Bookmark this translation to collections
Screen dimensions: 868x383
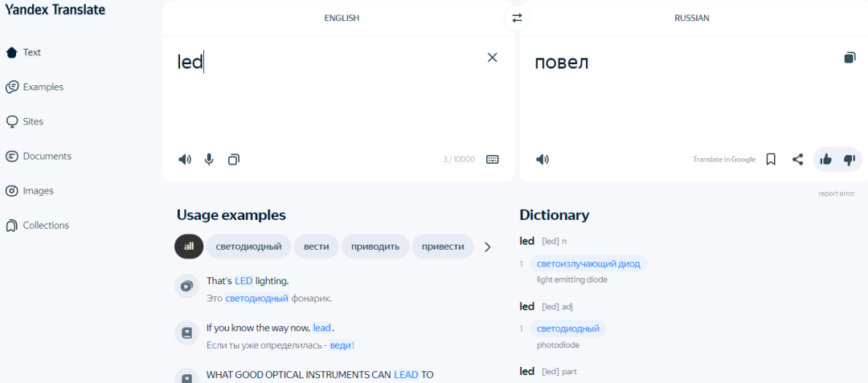point(771,160)
